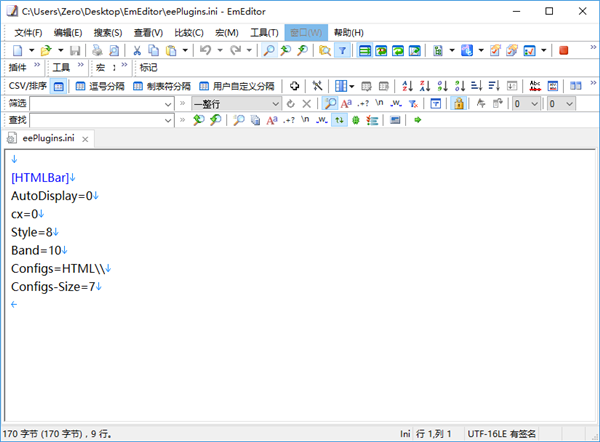The width and height of the screenshot is (600, 442).
Task: Open the New file dropdown arrow
Action: click(32, 51)
